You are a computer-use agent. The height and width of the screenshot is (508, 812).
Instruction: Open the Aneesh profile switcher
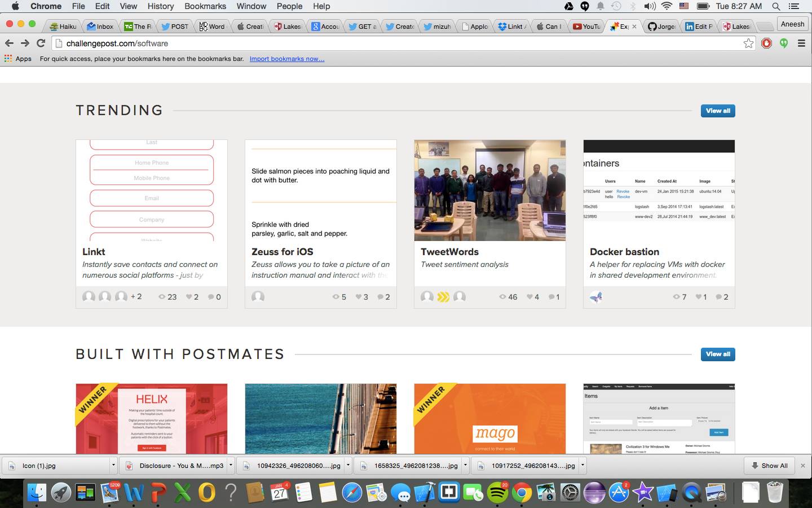[x=792, y=24]
